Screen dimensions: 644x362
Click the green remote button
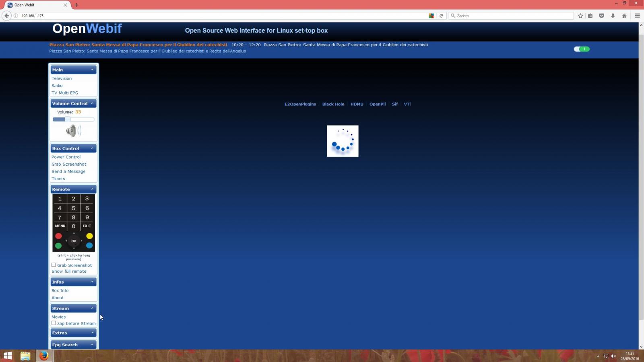point(58,245)
